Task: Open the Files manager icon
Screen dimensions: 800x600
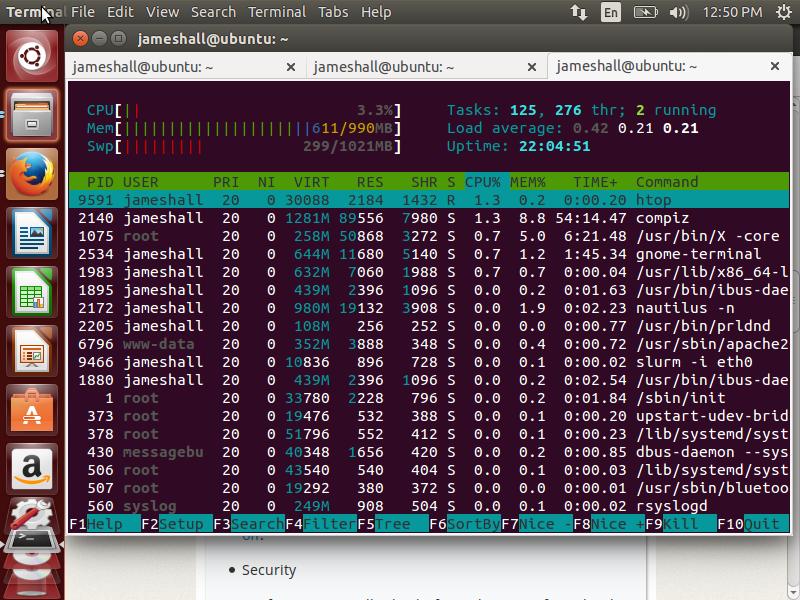Action: pos(32,116)
